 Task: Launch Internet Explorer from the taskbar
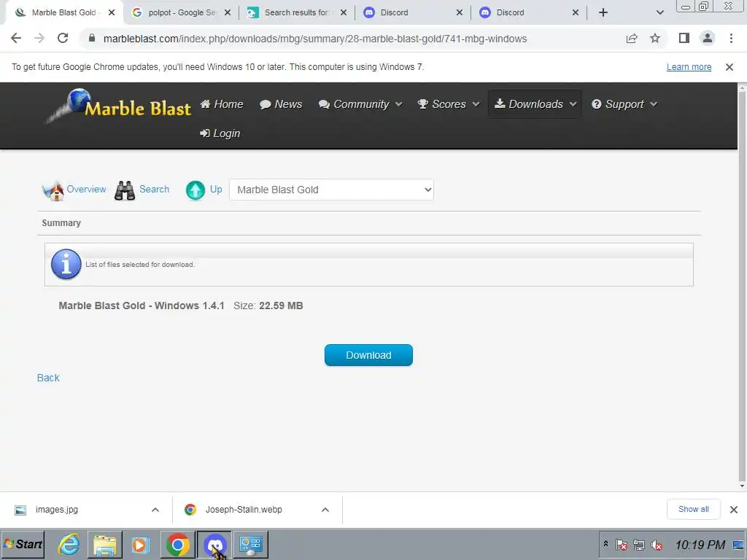click(69, 544)
